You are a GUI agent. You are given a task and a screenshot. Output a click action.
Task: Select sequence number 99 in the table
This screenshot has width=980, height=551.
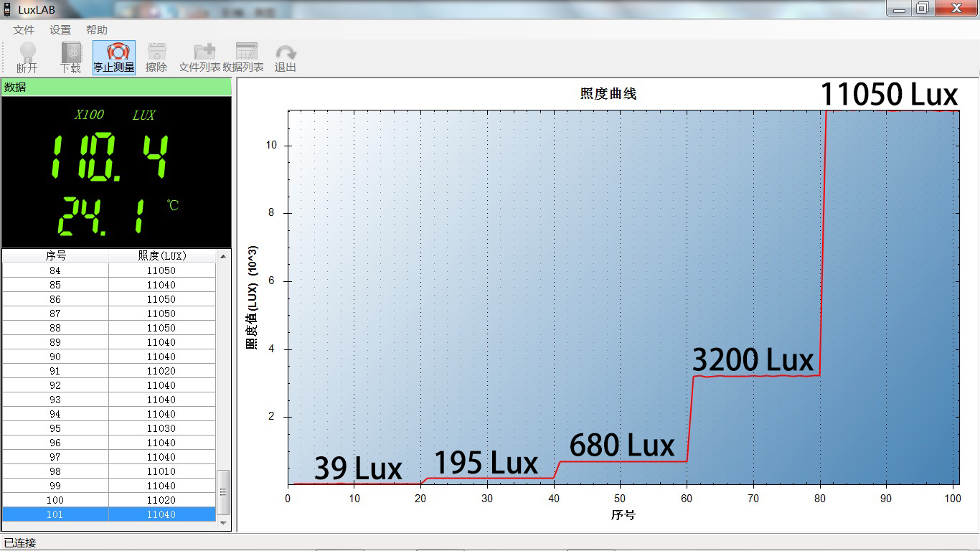55,486
